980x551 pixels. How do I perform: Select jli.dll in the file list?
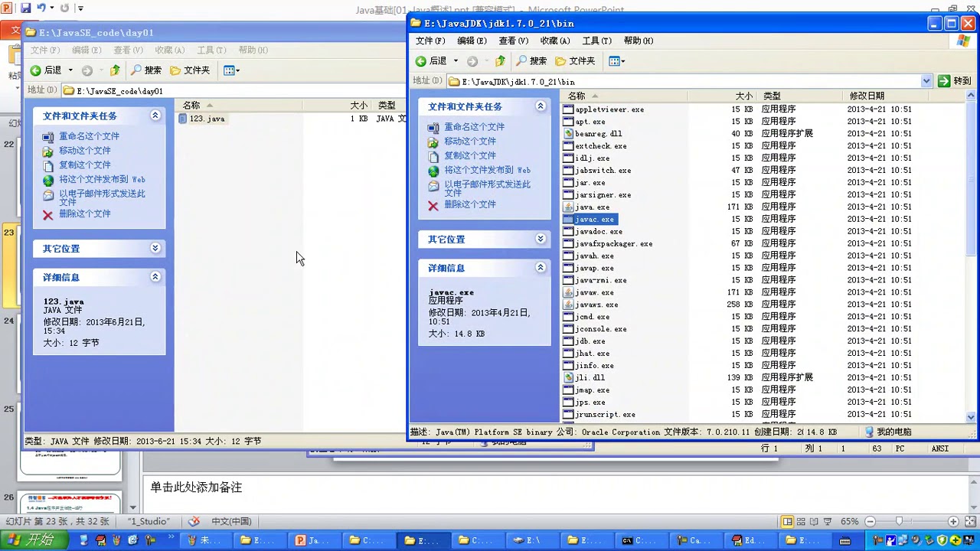coord(584,377)
